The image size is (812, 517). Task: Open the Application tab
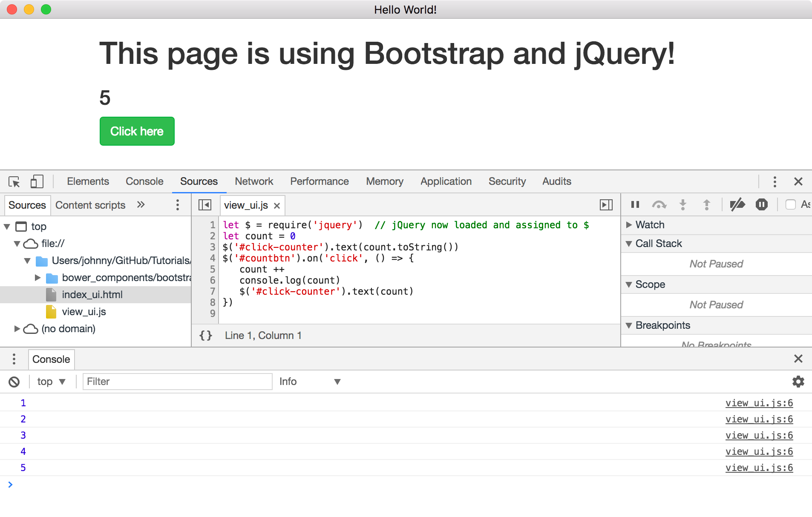[x=446, y=181]
